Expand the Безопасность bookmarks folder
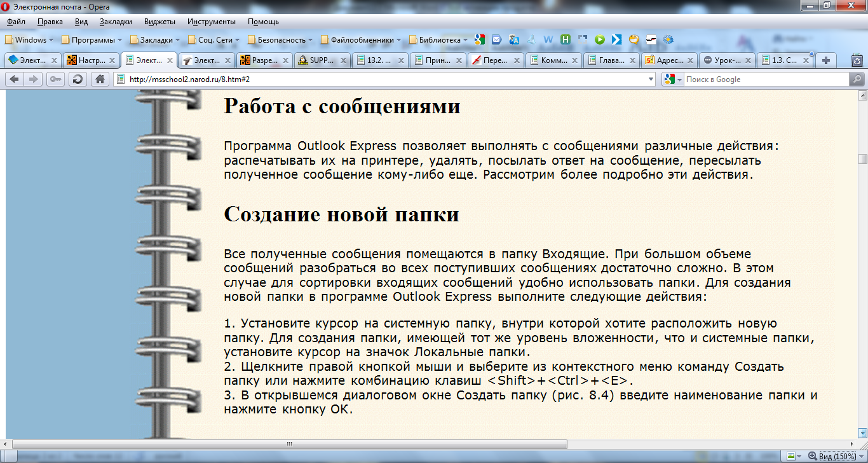Screen dimensions: 868x463 [281, 39]
